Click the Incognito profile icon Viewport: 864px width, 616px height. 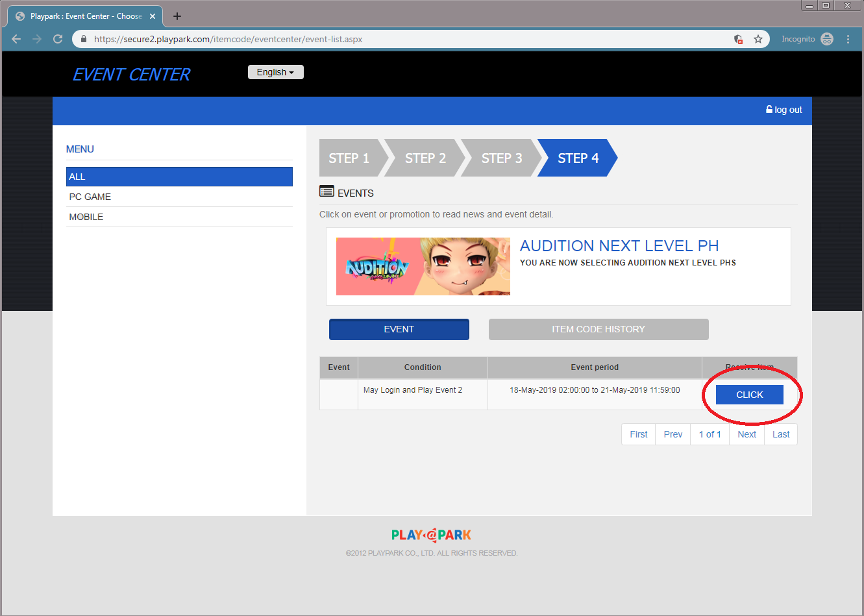pyautogui.click(x=826, y=39)
